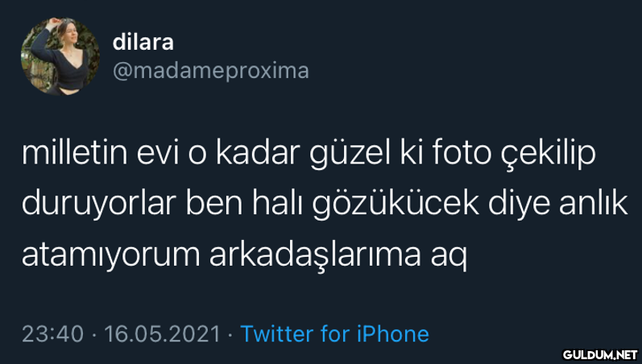Click the word arkadaşlarıma in the tweet

pos(315,256)
